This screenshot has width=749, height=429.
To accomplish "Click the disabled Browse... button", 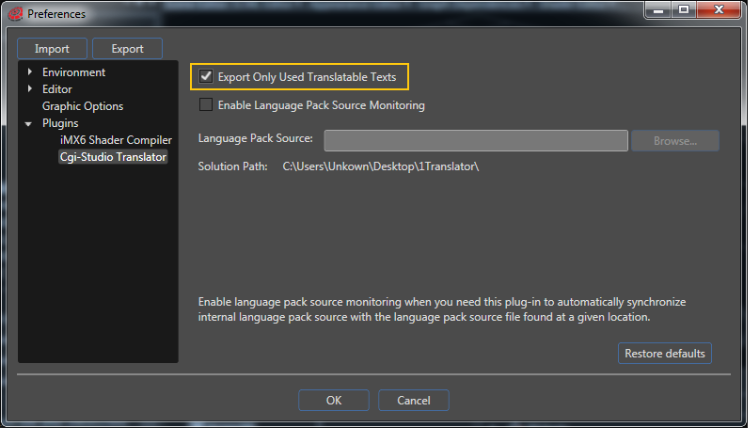I will [x=675, y=141].
